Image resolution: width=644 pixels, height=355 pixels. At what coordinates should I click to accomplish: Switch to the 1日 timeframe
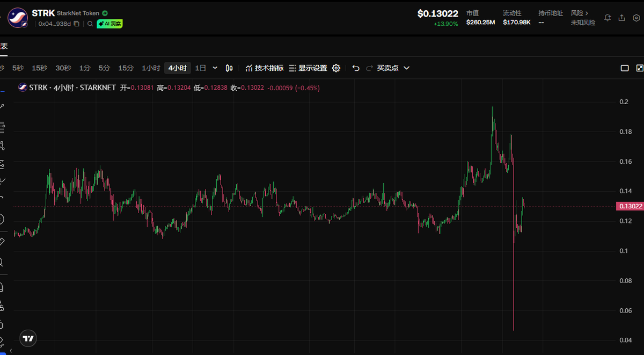(x=200, y=68)
